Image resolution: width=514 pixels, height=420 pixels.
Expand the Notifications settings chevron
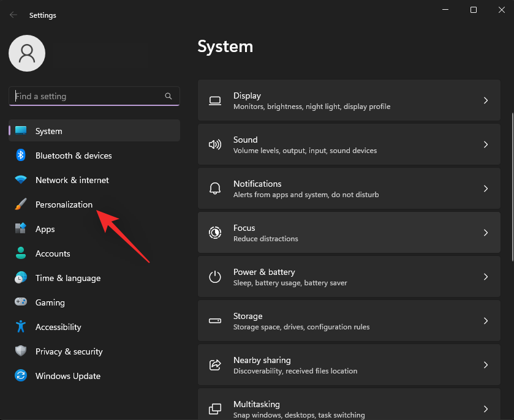(485, 188)
